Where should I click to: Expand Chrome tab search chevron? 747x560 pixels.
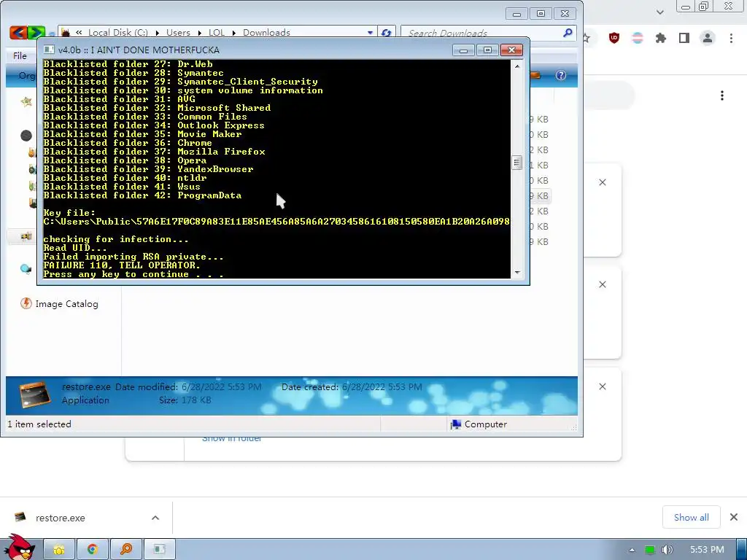[x=659, y=12]
